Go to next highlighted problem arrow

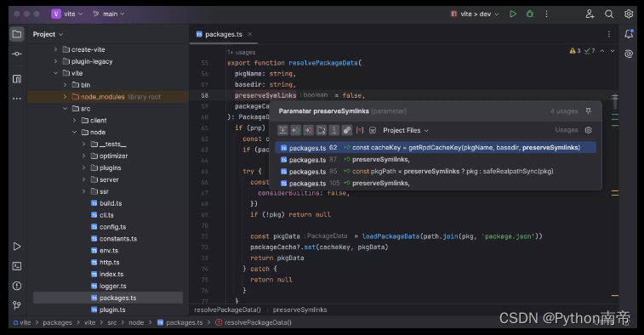tap(613, 51)
